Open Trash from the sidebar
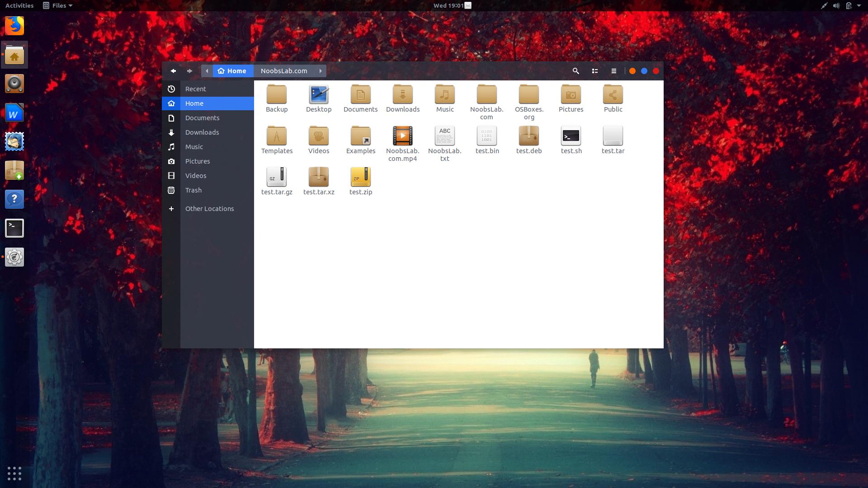The width and height of the screenshot is (868, 488). [x=193, y=190]
